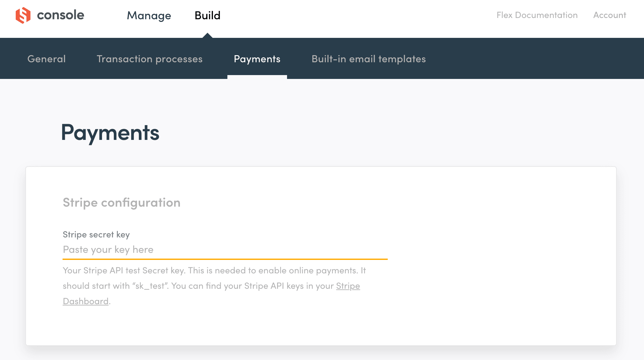Go to the Account page

tap(609, 15)
